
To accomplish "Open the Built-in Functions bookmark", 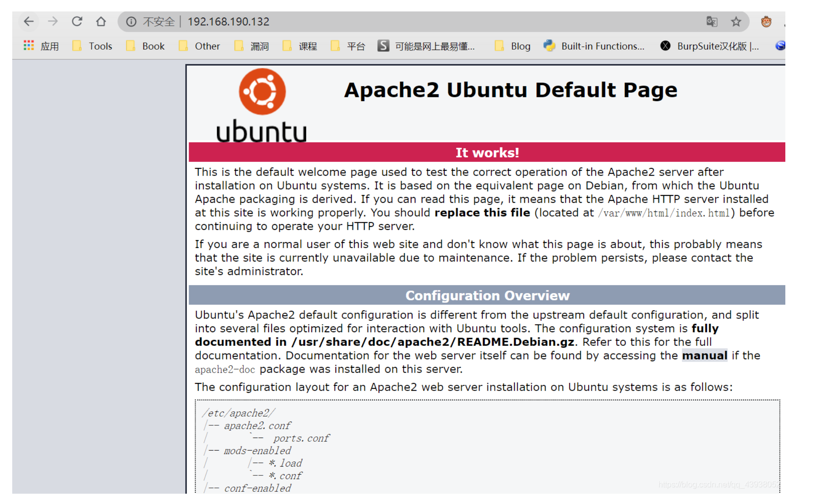I will click(x=594, y=46).
